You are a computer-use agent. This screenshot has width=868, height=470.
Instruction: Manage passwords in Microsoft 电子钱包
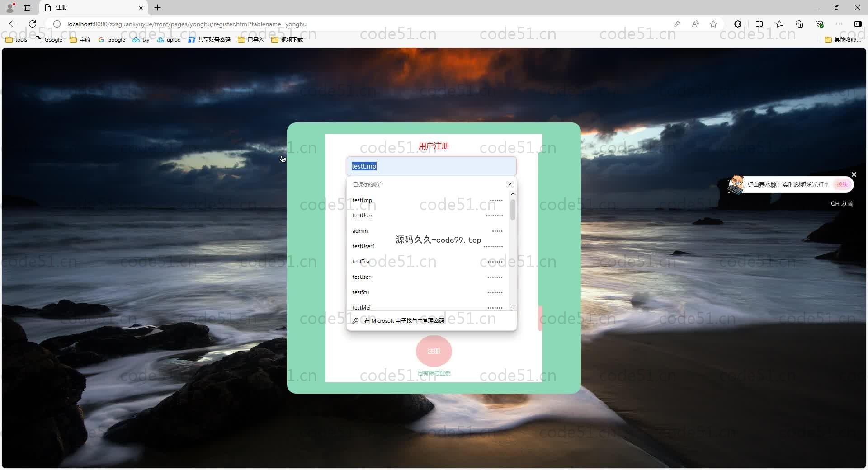[x=431, y=321]
